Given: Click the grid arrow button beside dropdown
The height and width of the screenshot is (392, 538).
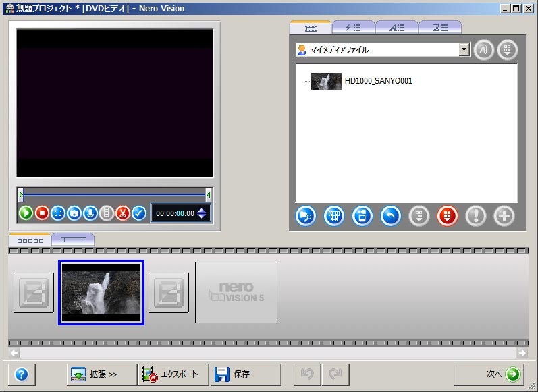Looking at the screenshot, I should [508, 50].
